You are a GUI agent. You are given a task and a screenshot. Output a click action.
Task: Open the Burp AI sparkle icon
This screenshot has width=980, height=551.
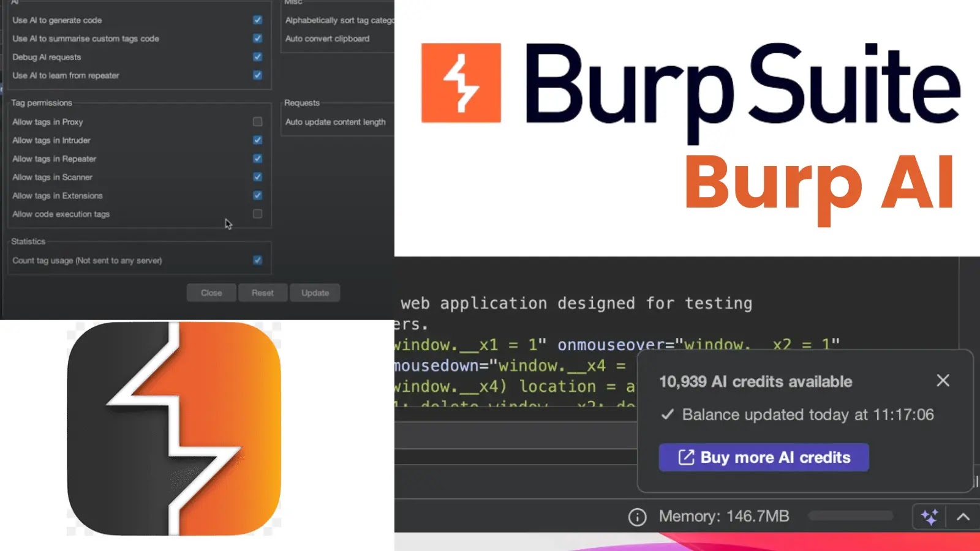tap(929, 517)
